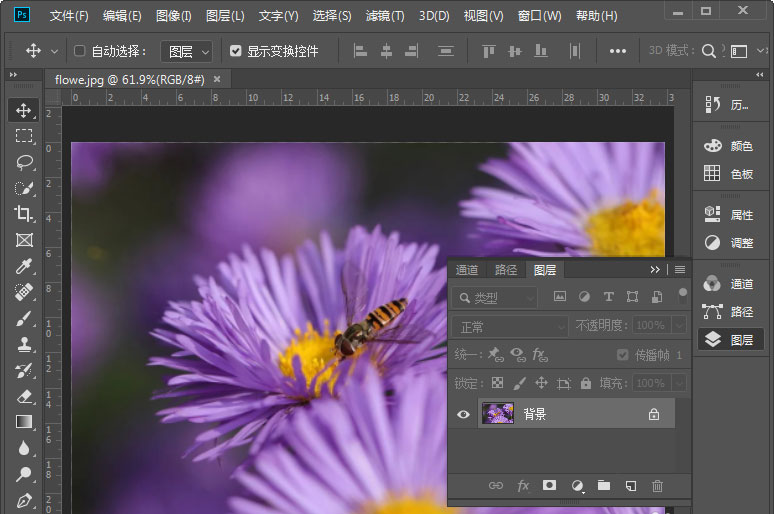Open the 图层 auto-select dropdown

click(188, 51)
